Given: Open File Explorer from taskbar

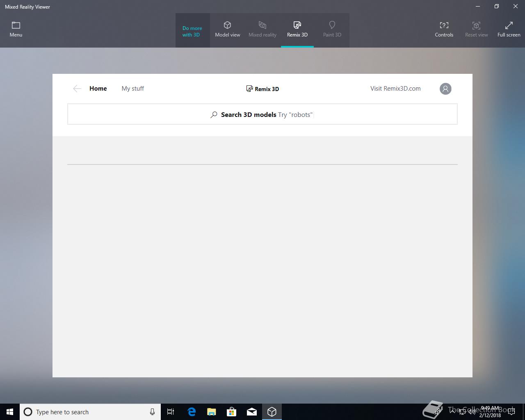Looking at the screenshot, I should coord(212,412).
